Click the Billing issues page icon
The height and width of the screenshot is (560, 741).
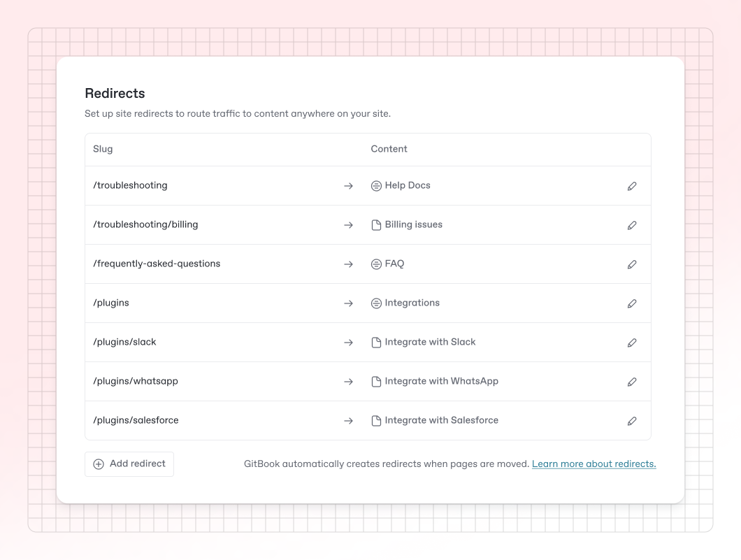point(376,225)
